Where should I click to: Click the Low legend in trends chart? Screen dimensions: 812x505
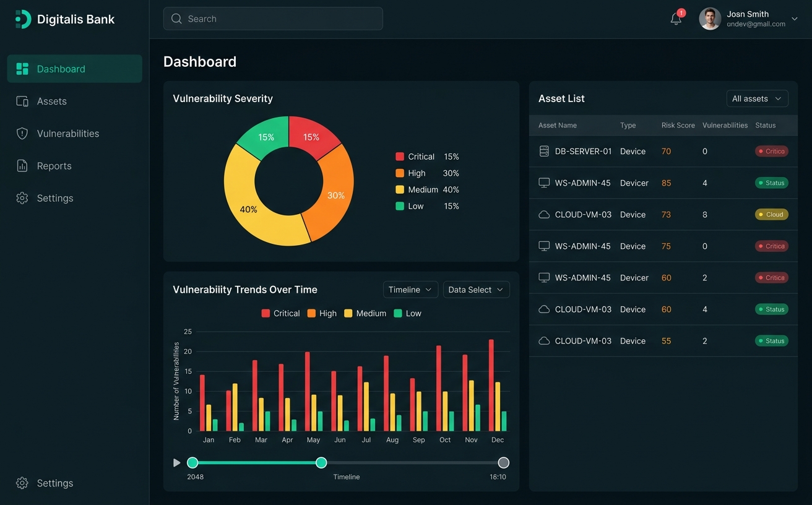pyautogui.click(x=408, y=313)
